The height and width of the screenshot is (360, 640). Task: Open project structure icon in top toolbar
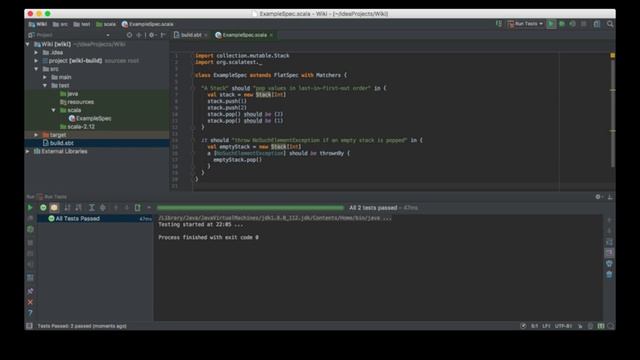[x=597, y=24]
